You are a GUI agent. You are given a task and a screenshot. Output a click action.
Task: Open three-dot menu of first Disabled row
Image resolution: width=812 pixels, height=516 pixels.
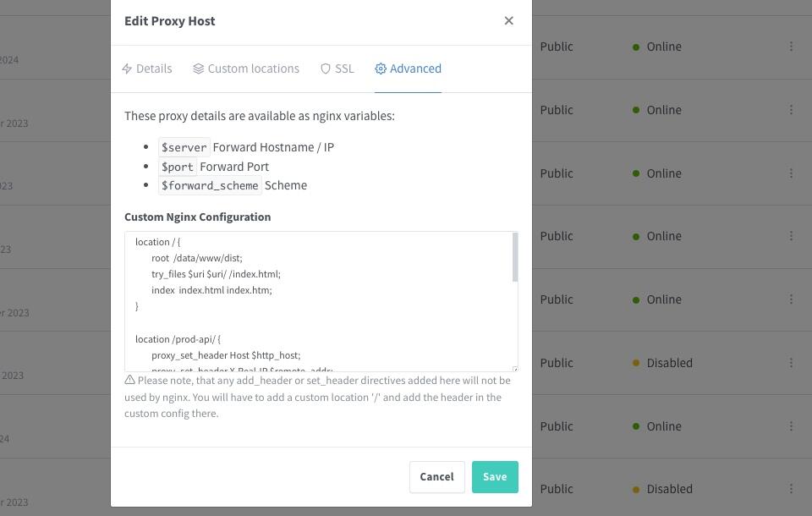[x=791, y=363]
